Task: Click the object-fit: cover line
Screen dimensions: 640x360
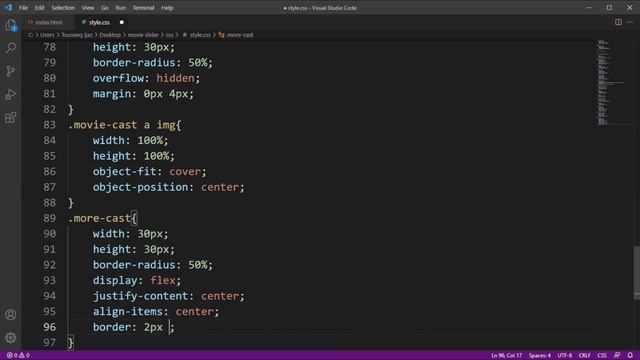Action: 149,172
